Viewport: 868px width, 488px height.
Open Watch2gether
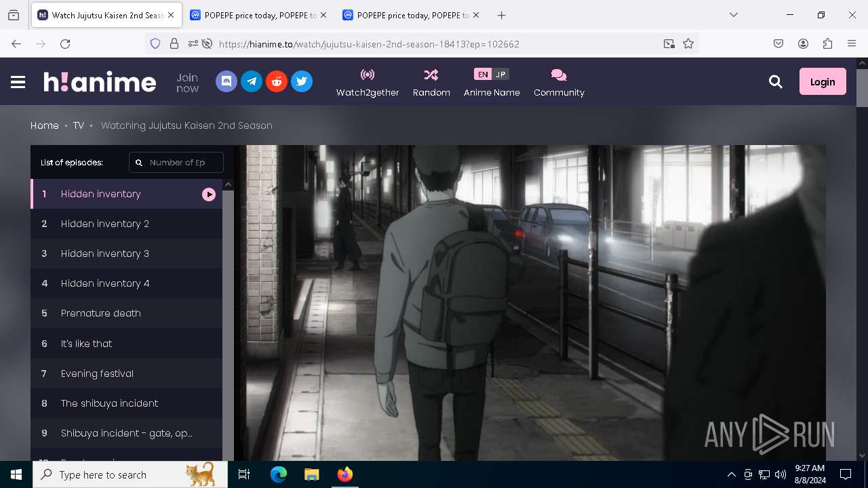click(368, 83)
